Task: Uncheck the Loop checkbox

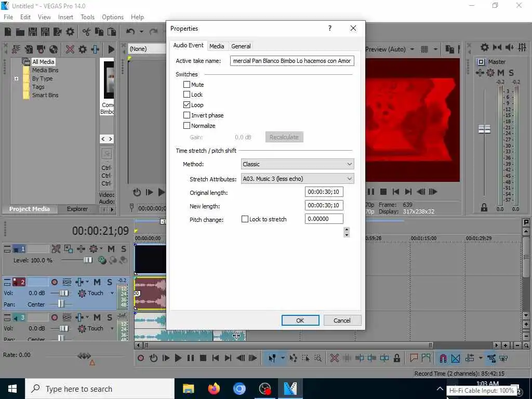Action: pyautogui.click(x=187, y=105)
